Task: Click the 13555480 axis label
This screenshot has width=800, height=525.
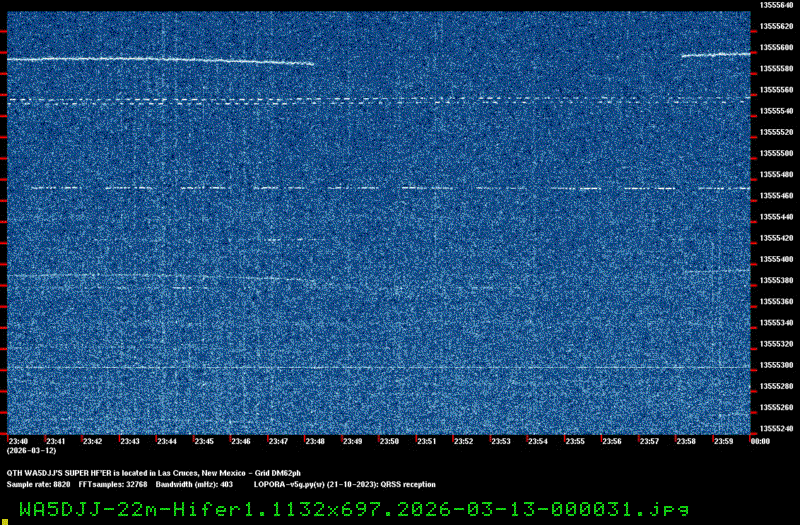Action: [x=776, y=174]
